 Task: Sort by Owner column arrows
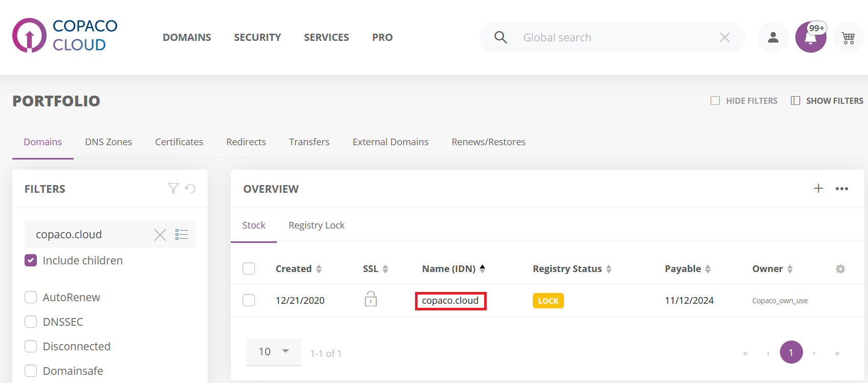[x=790, y=269]
